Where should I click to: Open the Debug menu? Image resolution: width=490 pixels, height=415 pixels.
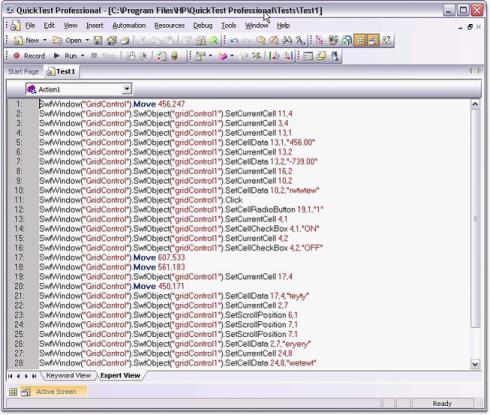click(x=203, y=26)
